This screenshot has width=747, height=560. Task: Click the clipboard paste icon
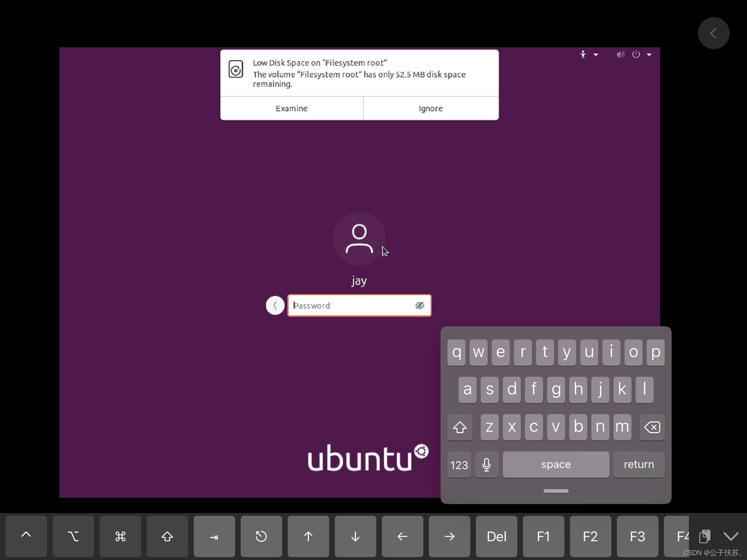pos(704,536)
